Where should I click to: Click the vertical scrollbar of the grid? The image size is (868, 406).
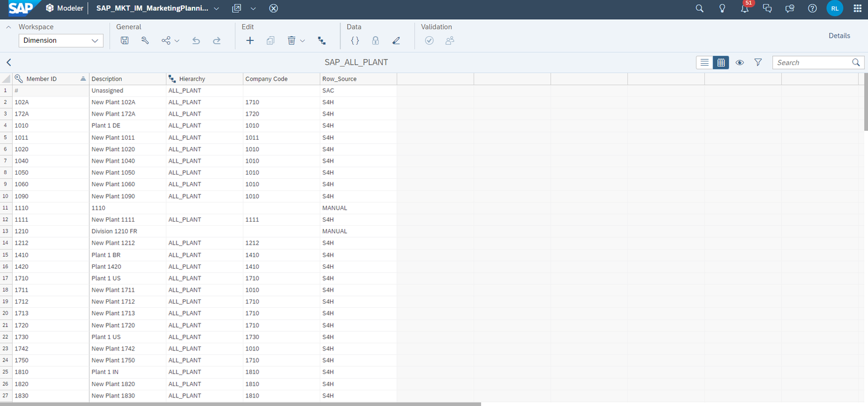(866, 102)
